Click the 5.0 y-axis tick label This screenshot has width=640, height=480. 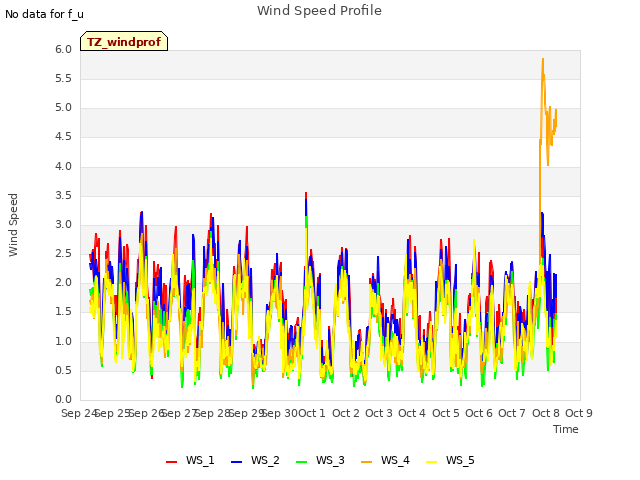(63, 108)
